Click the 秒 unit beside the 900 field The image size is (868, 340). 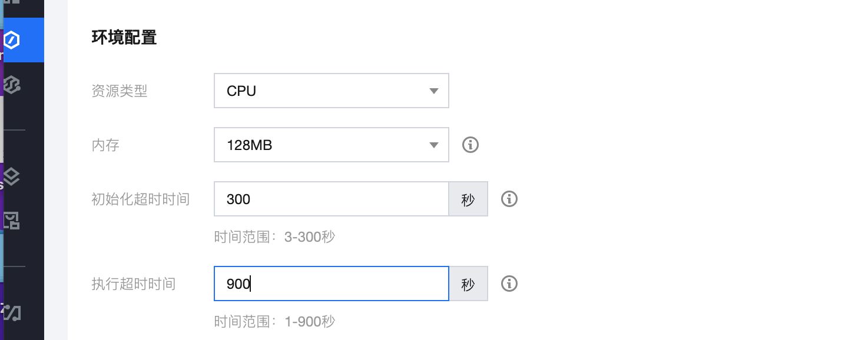pyautogui.click(x=468, y=284)
